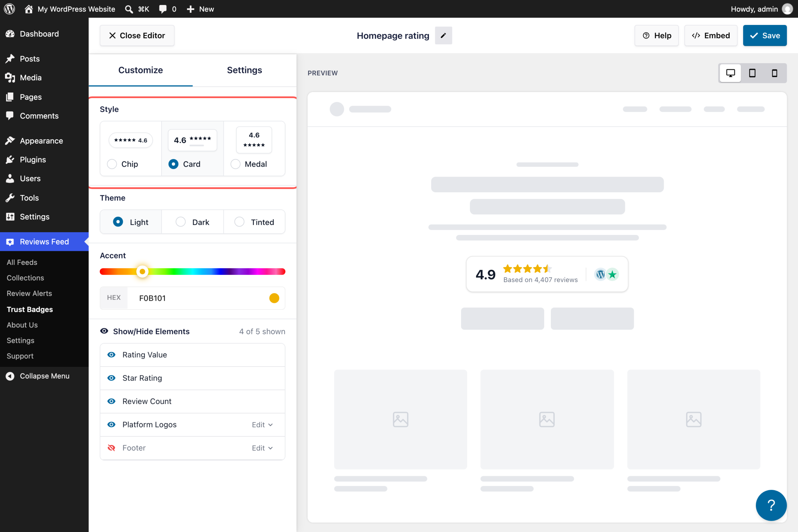798x532 pixels.
Task: Open Review Alerts submenu item
Action: pyautogui.click(x=29, y=293)
